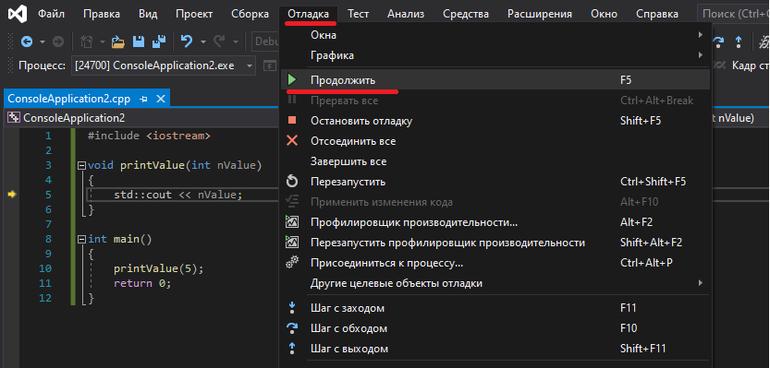
Task: Select Перезапустить menu item
Action: tap(495, 182)
